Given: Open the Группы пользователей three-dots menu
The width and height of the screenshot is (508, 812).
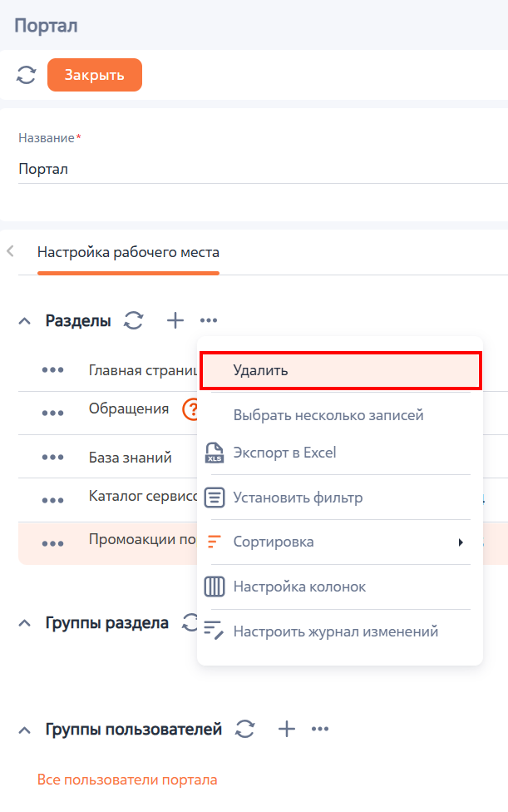Looking at the screenshot, I should (x=320, y=729).
